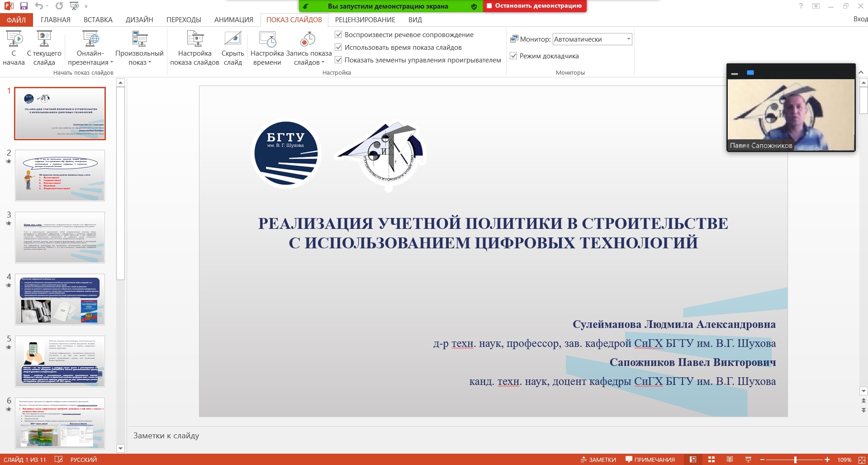
Task: Open ribbon display options icon
Action: tap(816, 6)
